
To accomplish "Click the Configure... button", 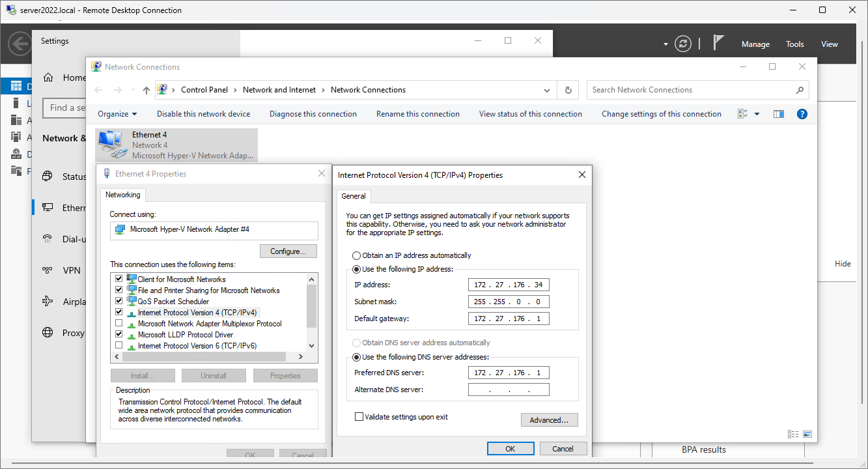I will pyautogui.click(x=288, y=251).
